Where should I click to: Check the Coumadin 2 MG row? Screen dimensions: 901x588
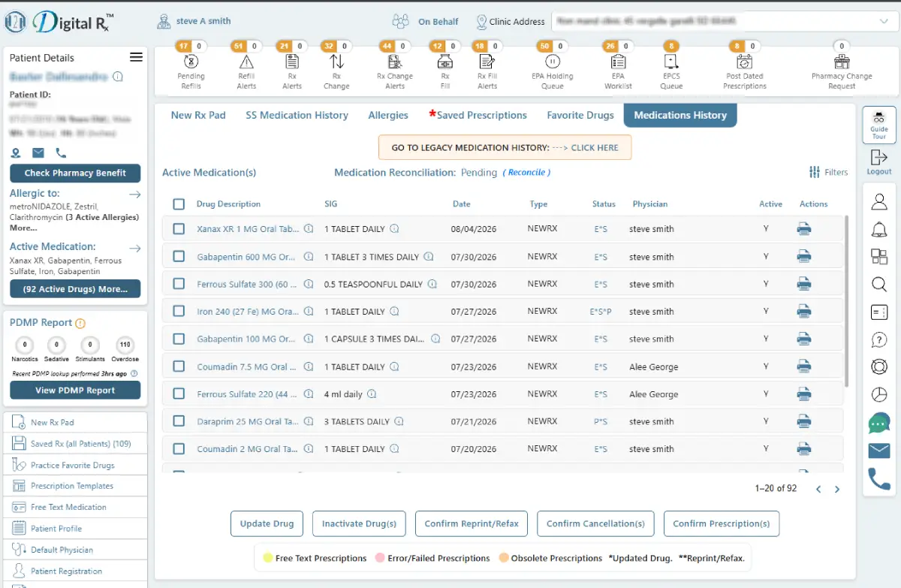pyautogui.click(x=179, y=449)
